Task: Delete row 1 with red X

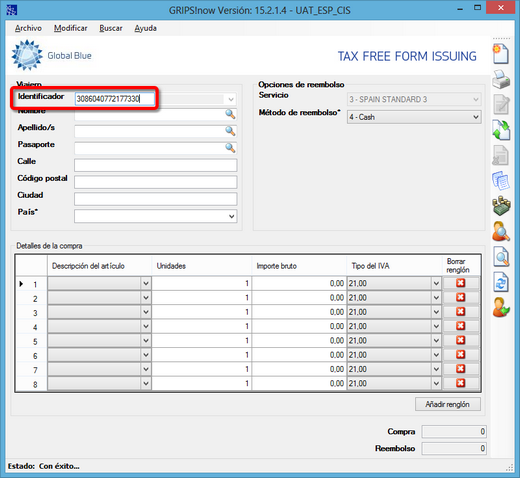Action: point(461,283)
